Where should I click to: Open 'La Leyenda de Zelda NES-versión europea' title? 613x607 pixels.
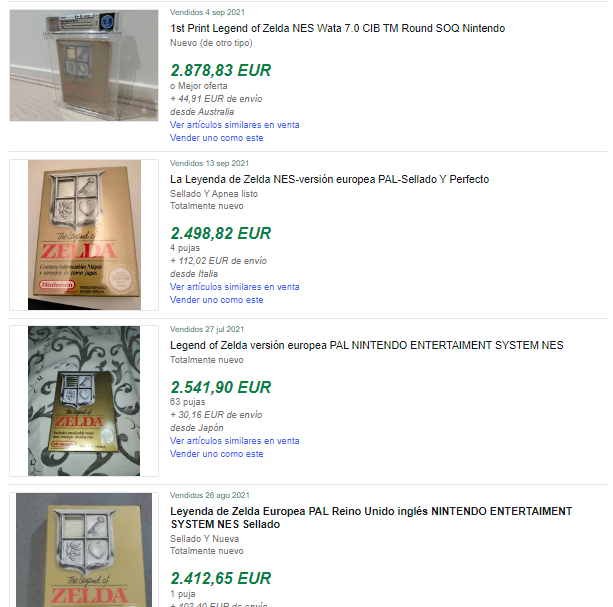330,179
